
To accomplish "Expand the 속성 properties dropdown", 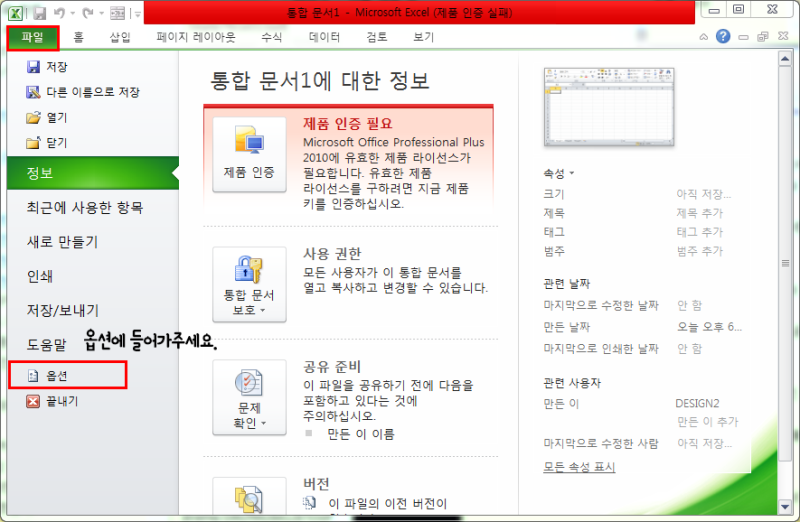I will [559, 173].
